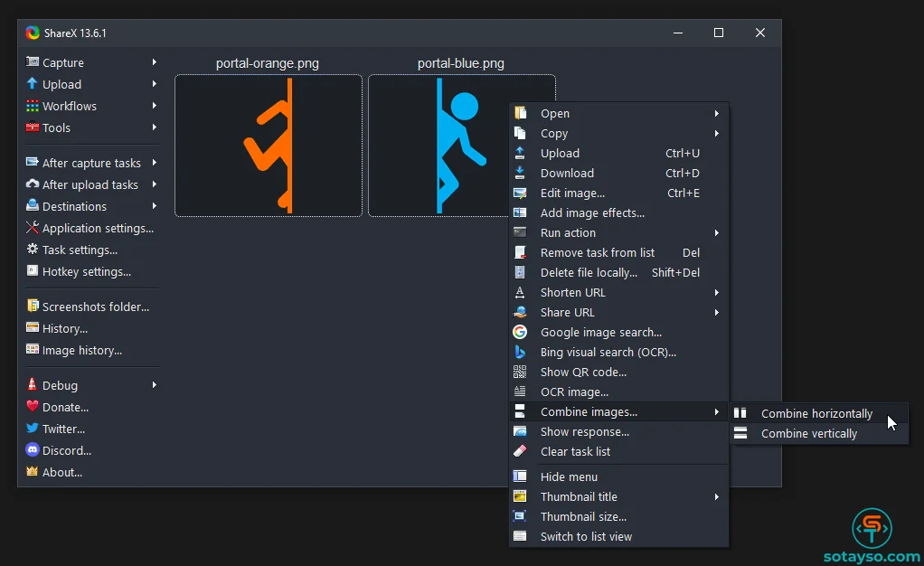This screenshot has width=924, height=566.
Task: Click the Destinations icon in sidebar
Action: tap(33, 206)
